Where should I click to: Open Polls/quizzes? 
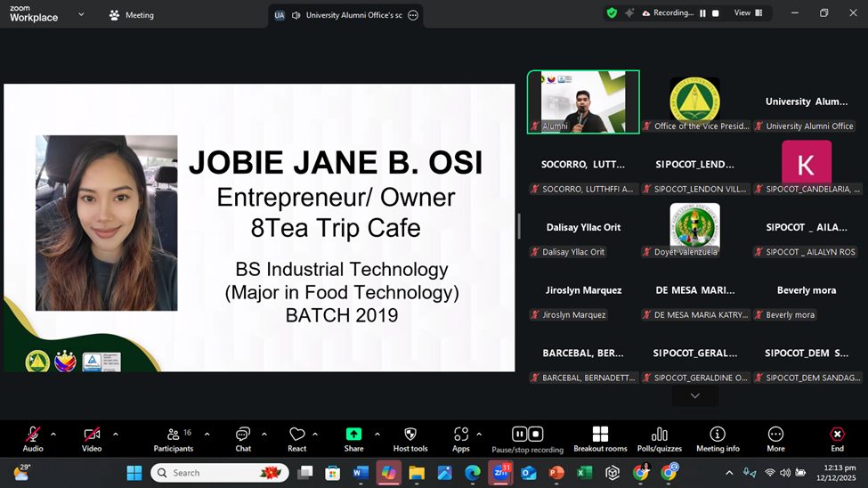point(660,435)
